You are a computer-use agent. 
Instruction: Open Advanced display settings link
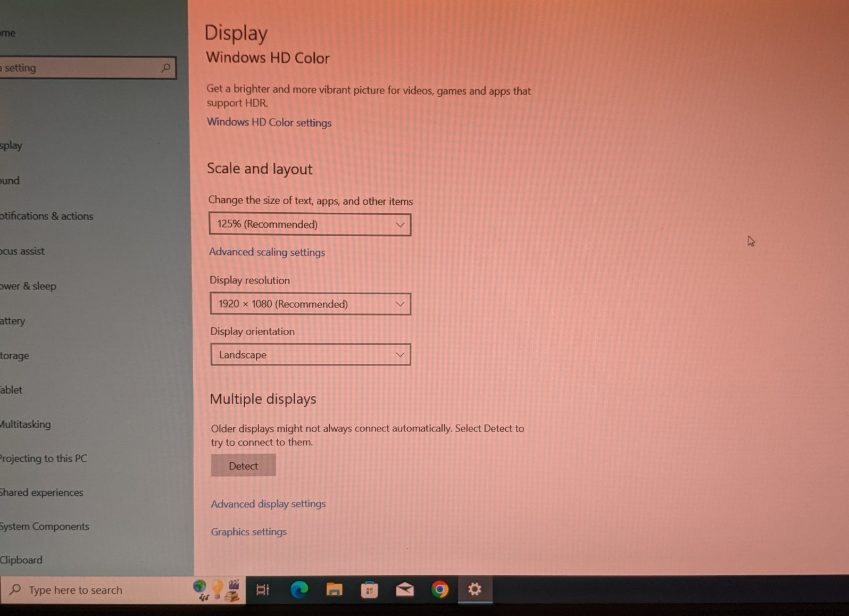(x=268, y=503)
